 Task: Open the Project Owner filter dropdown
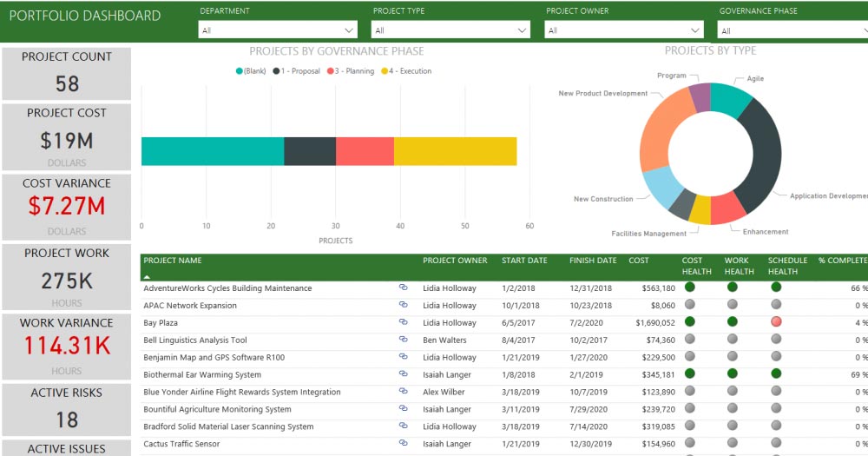coord(624,30)
